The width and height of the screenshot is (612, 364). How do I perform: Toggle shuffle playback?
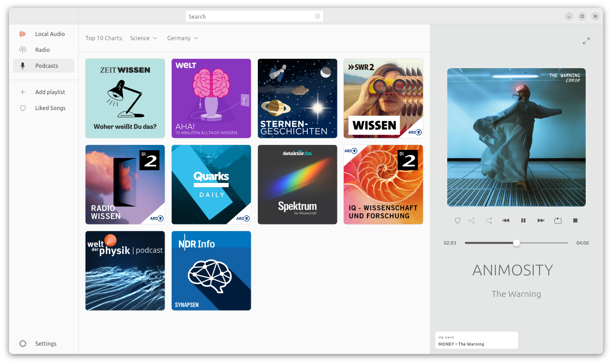coord(488,220)
